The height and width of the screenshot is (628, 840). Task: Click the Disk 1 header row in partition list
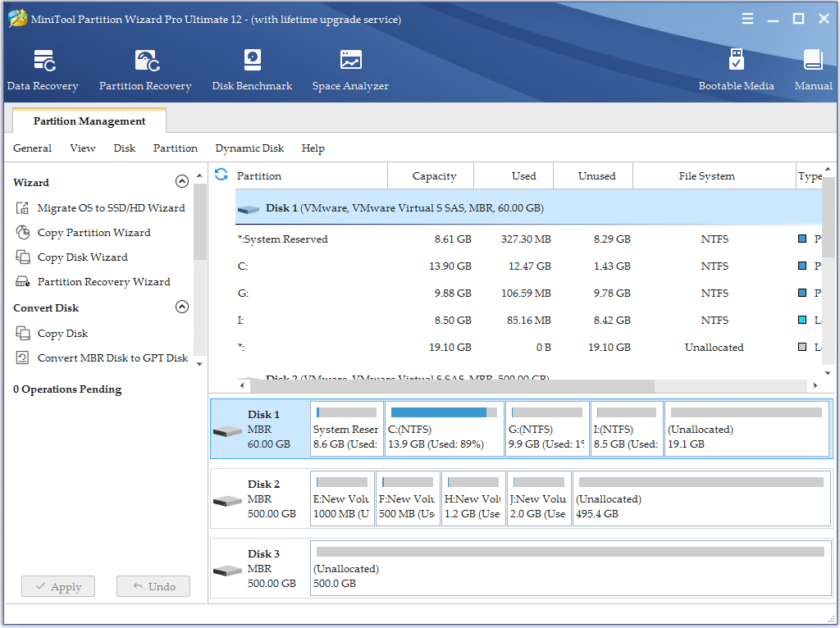pos(528,207)
